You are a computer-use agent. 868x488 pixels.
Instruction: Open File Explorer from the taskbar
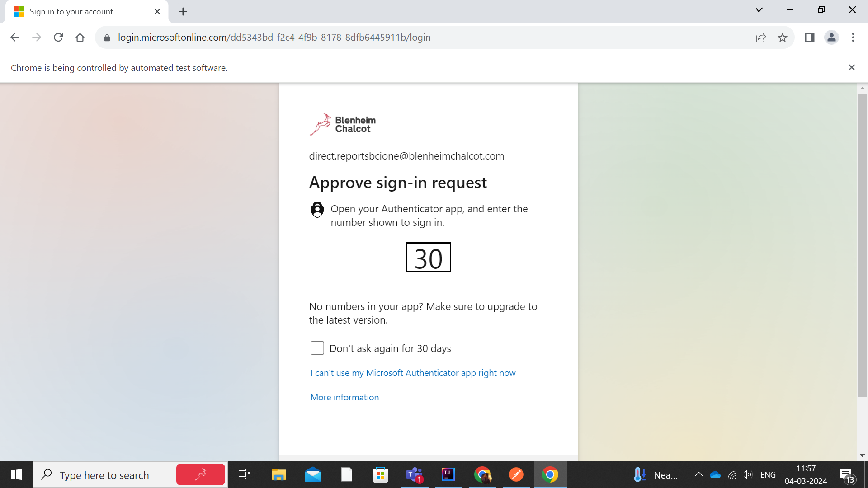pyautogui.click(x=278, y=474)
